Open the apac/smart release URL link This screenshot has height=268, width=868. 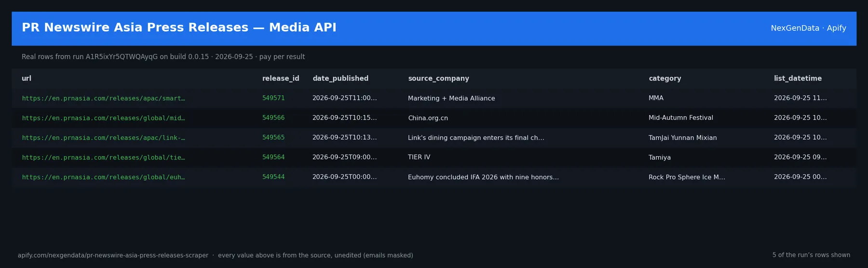click(103, 98)
